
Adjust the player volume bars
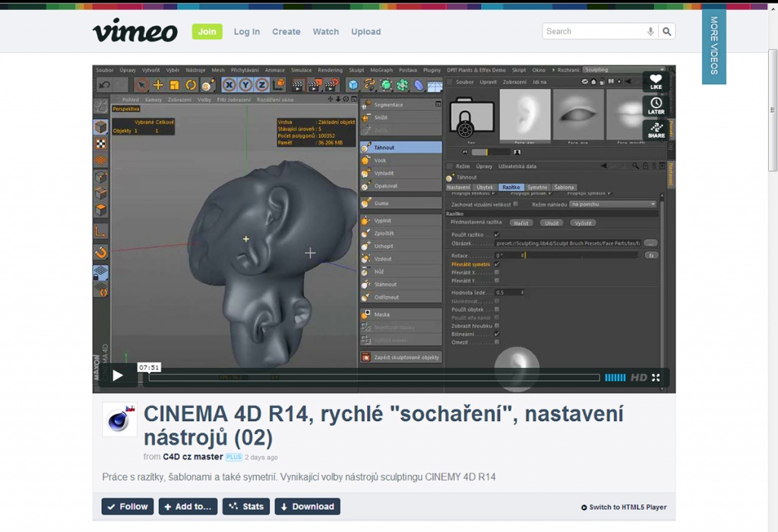tap(615, 378)
